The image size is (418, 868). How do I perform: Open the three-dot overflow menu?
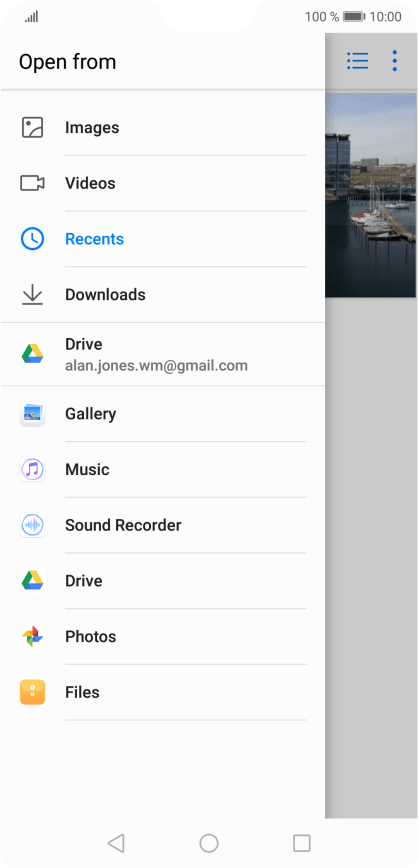(394, 61)
